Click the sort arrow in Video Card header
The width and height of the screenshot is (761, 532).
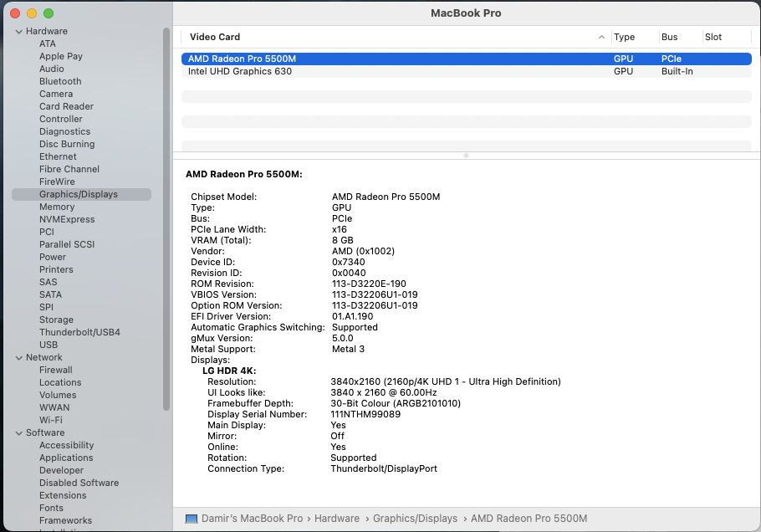[x=601, y=37]
